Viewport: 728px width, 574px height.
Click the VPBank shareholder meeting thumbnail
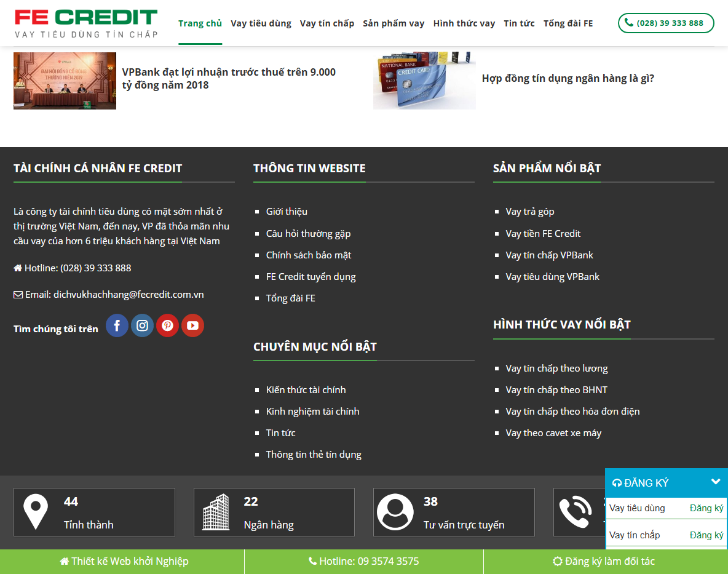[x=65, y=81]
